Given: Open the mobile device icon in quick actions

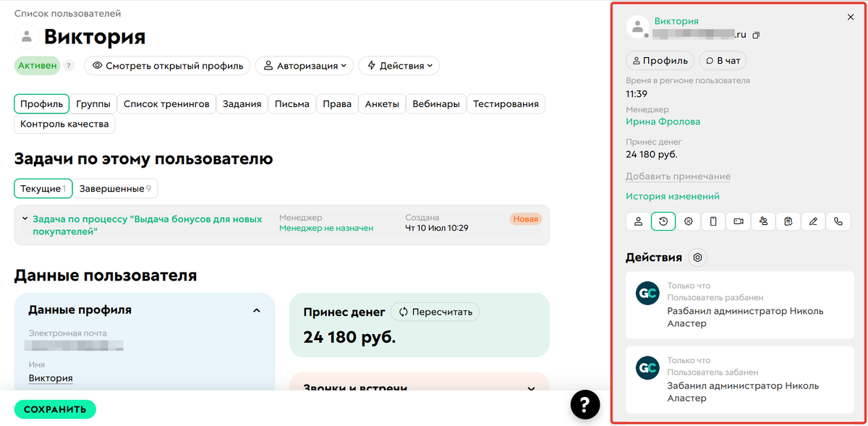Looking at the screenshot, I should tap(713, 221).
